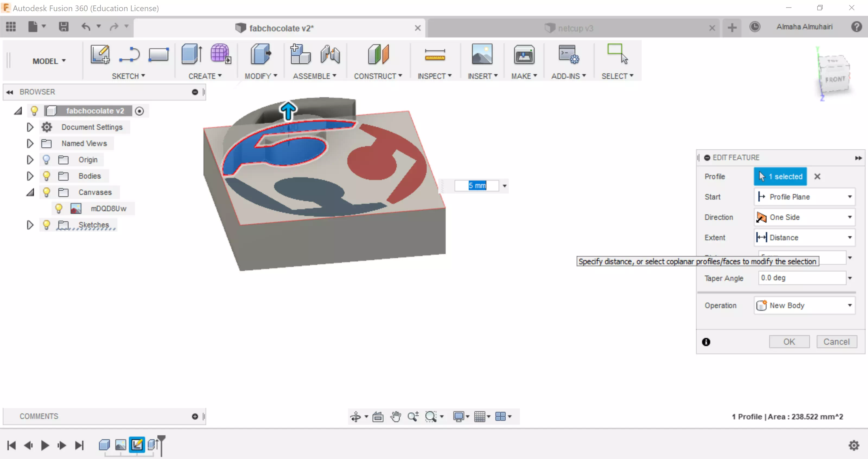Open the Operation New Body dropdown

coord(804,305)
